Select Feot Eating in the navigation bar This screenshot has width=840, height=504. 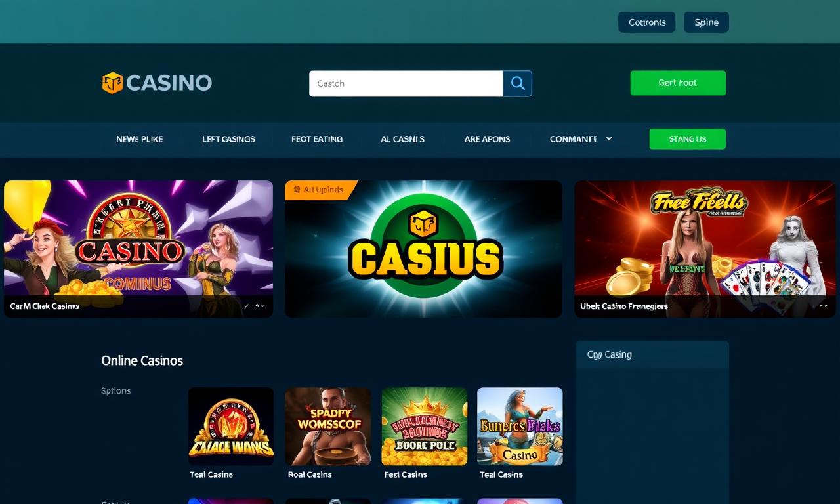coord(317,139)
